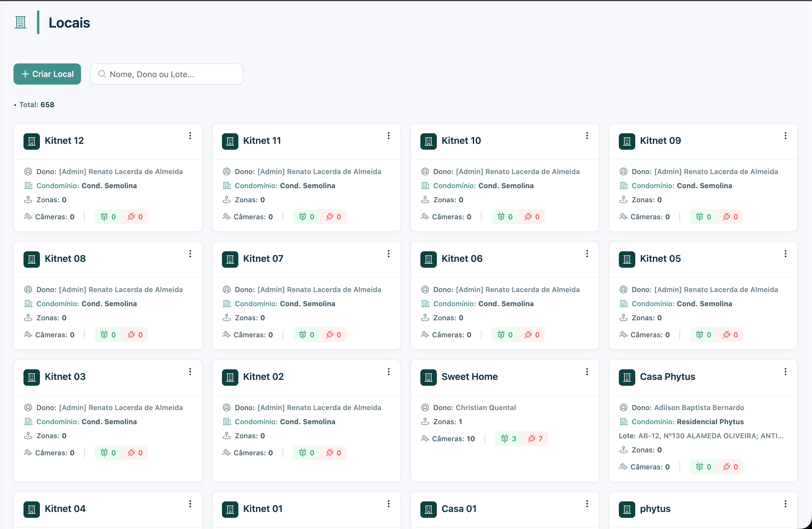This screenshot has height=529, width=812.
Task: Click the zones pin icon on Sweet Home
Action: pyautogui.click(x=425, y=422)
